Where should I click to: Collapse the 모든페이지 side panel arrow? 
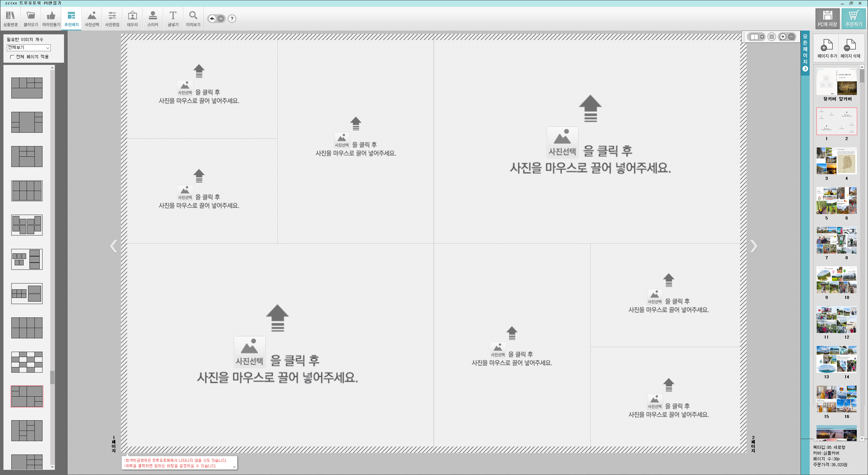click(805, 69)
